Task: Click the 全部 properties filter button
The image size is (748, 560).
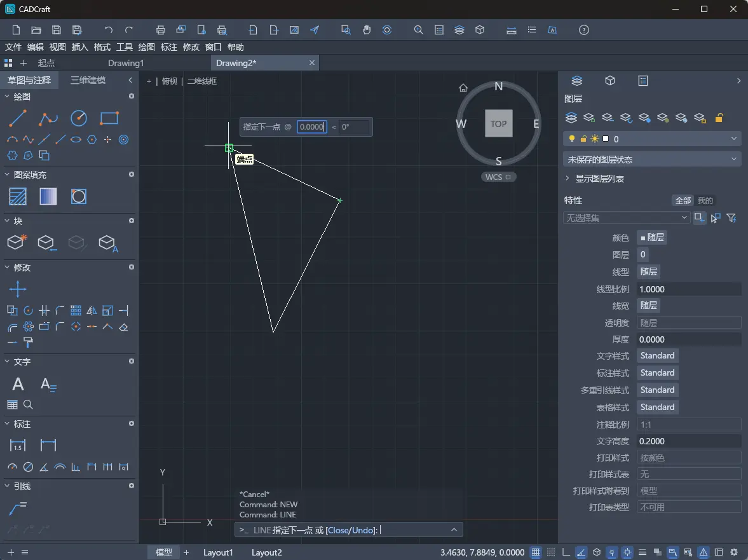Action: 683,200
